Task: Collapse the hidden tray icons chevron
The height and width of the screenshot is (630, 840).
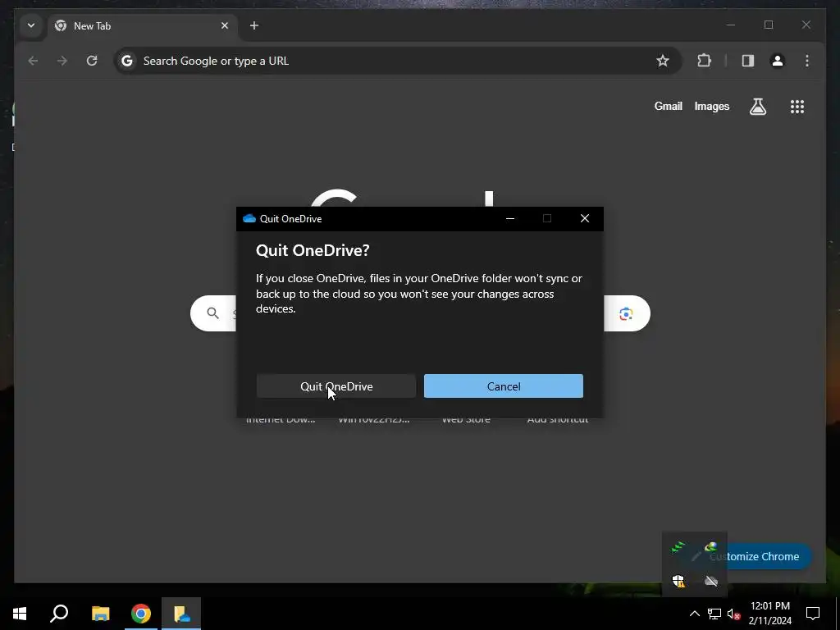Action: pos(694,614)
